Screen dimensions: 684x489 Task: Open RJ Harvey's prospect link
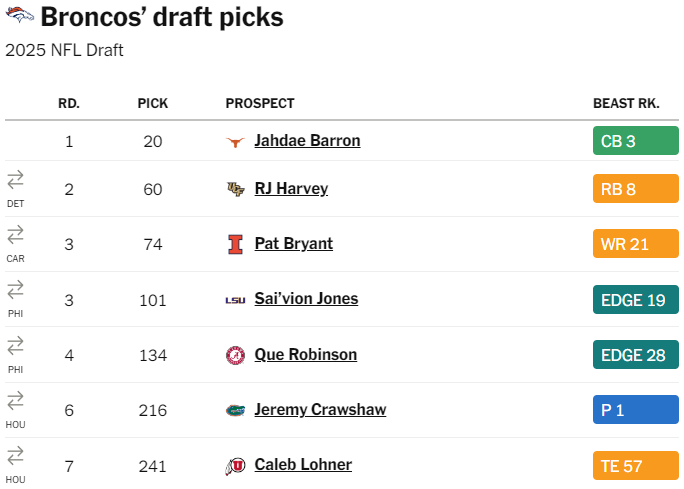291,189
